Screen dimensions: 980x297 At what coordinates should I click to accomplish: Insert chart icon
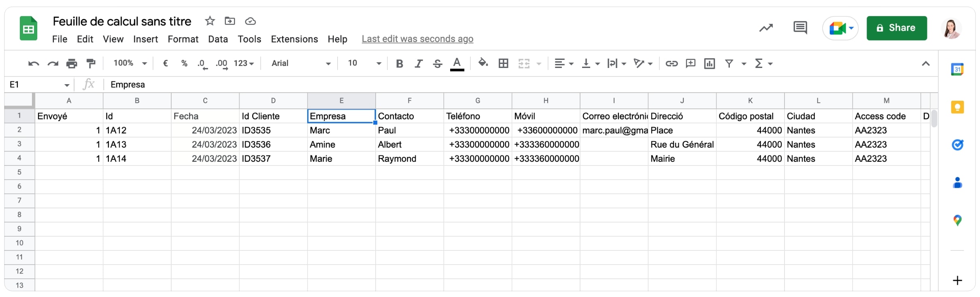pos(709,64)
